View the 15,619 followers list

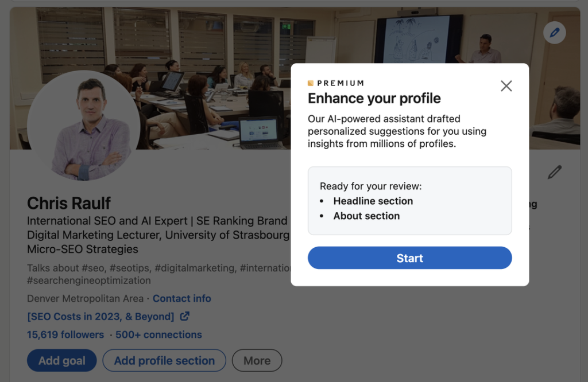65,334
